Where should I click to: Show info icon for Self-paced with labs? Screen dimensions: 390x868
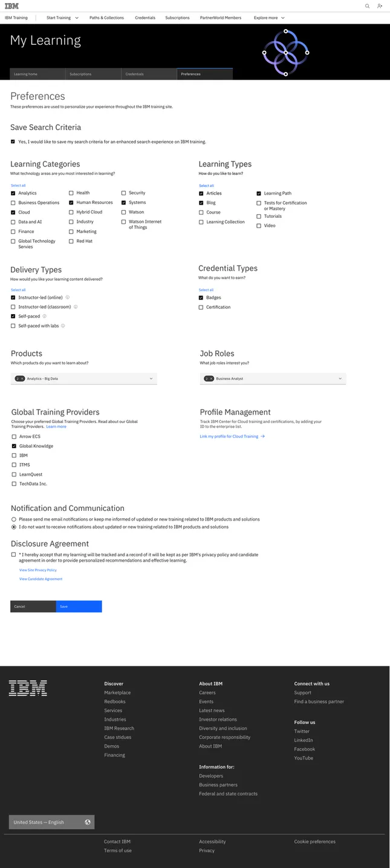pos(63,326)
